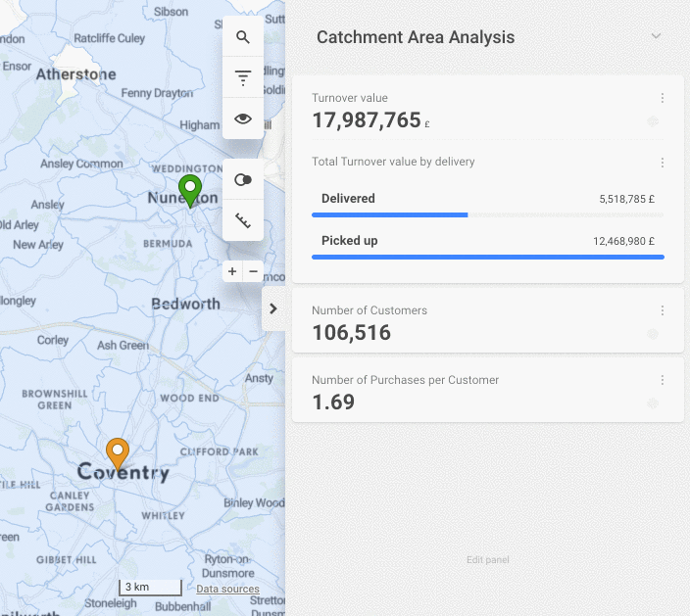Toggle layer visibility with the eye icon
The height and width of the screenshot is (616, 690).
243,119
